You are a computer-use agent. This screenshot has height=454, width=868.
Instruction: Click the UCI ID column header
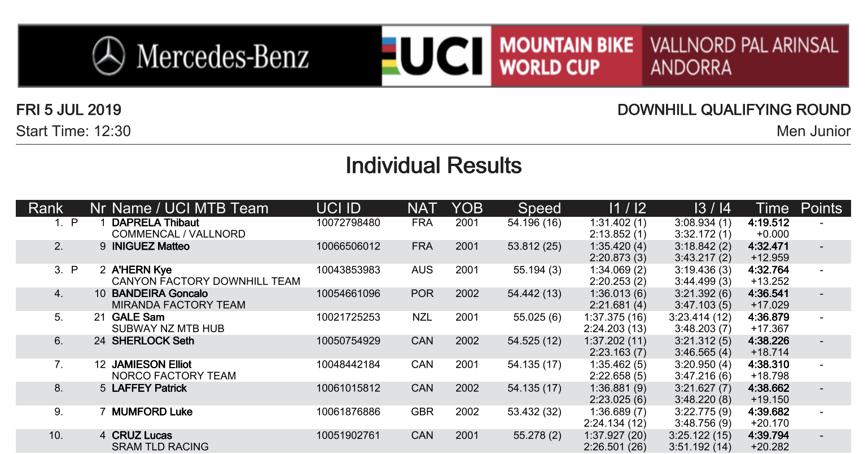click(x=339, y=208)
